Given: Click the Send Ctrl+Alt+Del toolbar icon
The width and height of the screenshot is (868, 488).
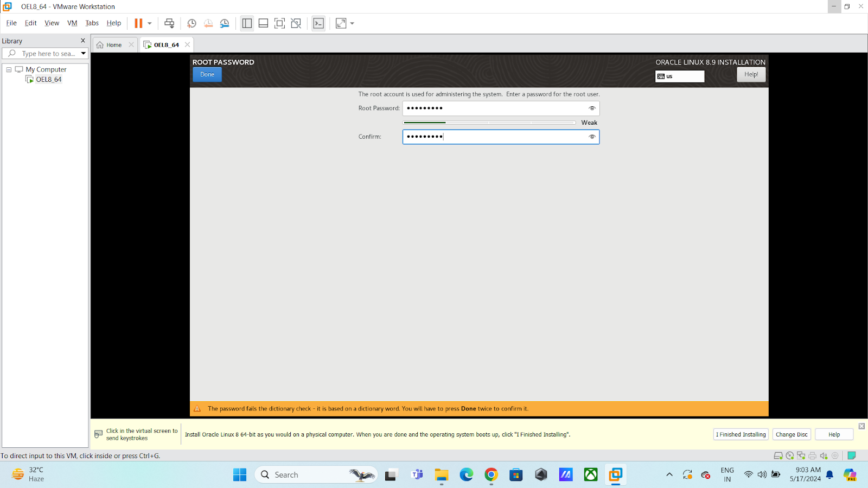Looking at the screenshot, I should (x=169, y=23).
